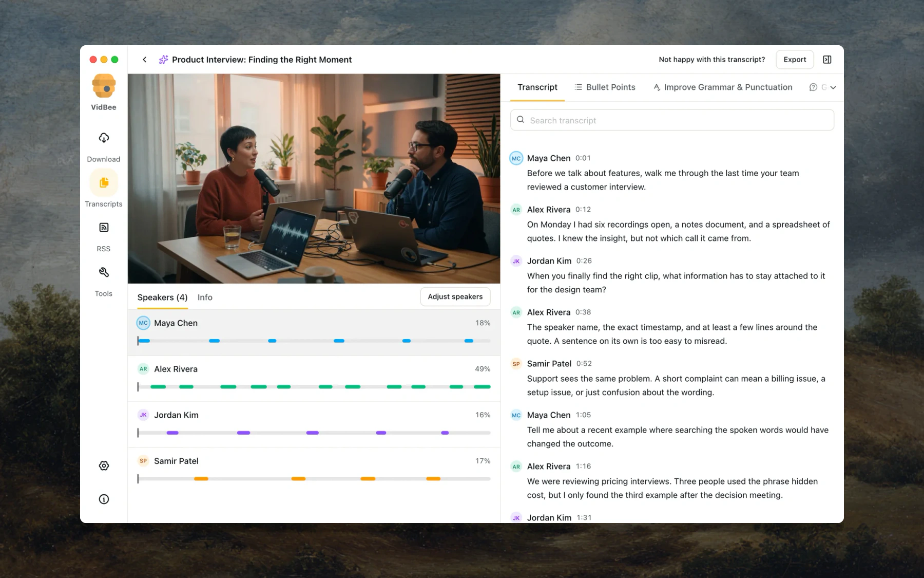Switch to the Bullet Points tab
Viewport: 924px width, 578px height.
pos(605,87)
